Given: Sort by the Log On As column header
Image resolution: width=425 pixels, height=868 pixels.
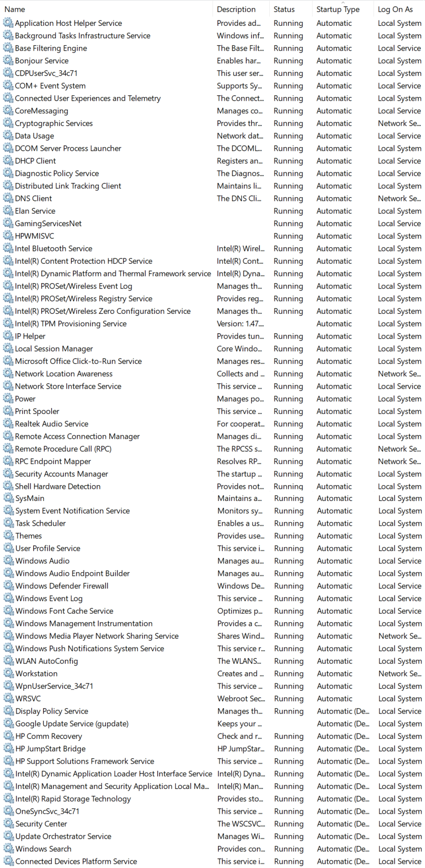Looking at the screenshot, I should pyautogui.click(x=395, y=9).
